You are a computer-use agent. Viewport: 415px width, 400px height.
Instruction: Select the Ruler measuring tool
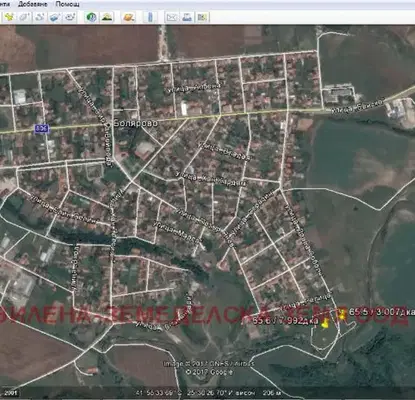150,17
